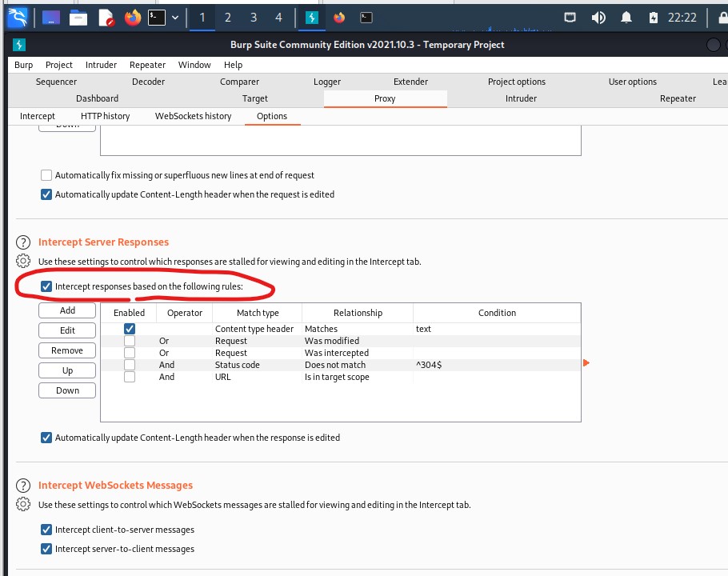Switch to the Comparer tab

239,82
